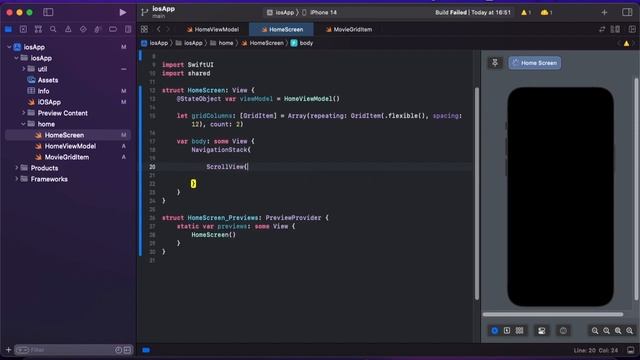The height and width of the screenshot is (360, 640).
Task: Click the home folder in the jump bar
Action: click(x=222, y=43)
